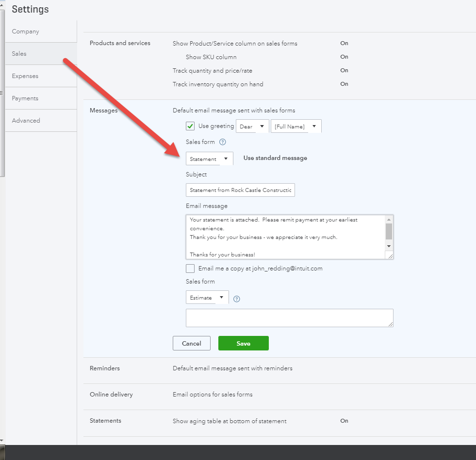Click the help icon next to the Estimate dropdown
This screenshot has width=476, height=460.
[x=237, y=299]
